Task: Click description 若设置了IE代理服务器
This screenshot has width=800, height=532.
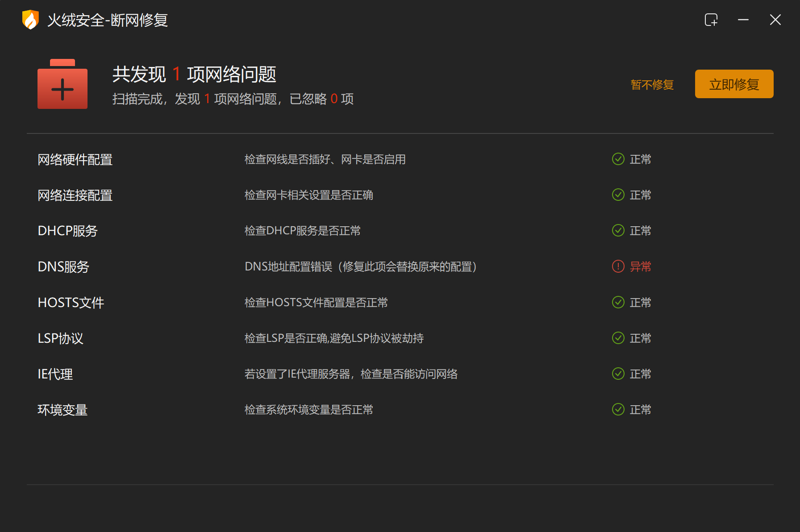Action: [351, 374]
